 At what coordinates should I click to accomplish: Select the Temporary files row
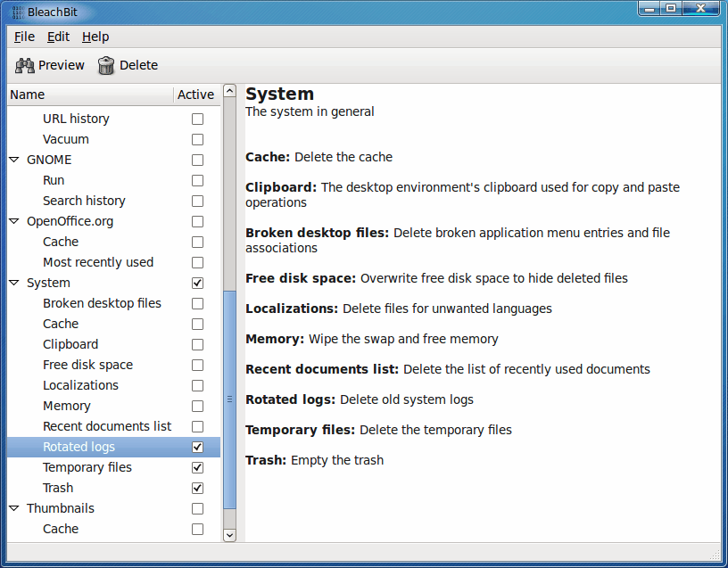(x=114, y=467)
